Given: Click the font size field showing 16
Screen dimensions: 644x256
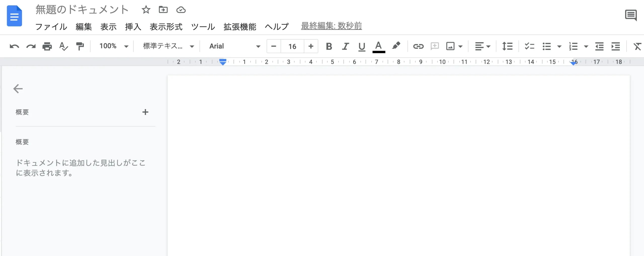Looking at the screenshot, I should tap(292, 46).
